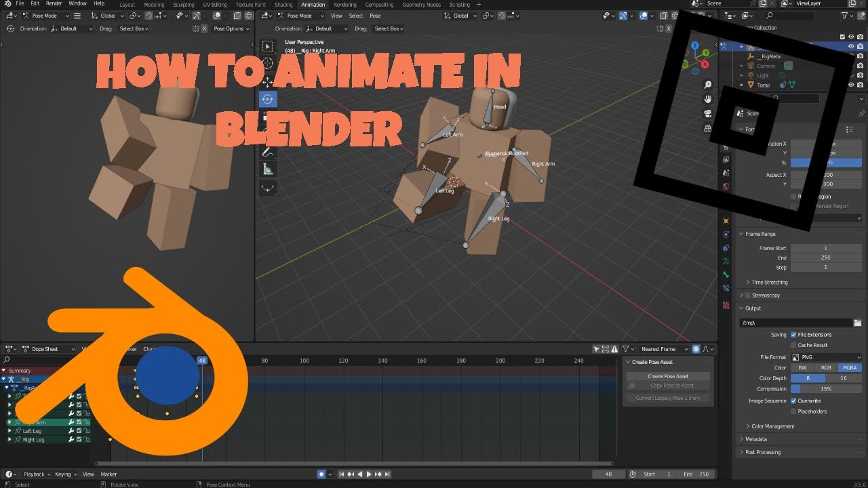Click the viewport zoom magnifier gizmo
The height and width of the screenshot is (488, 868).
(x=708, y=85)
